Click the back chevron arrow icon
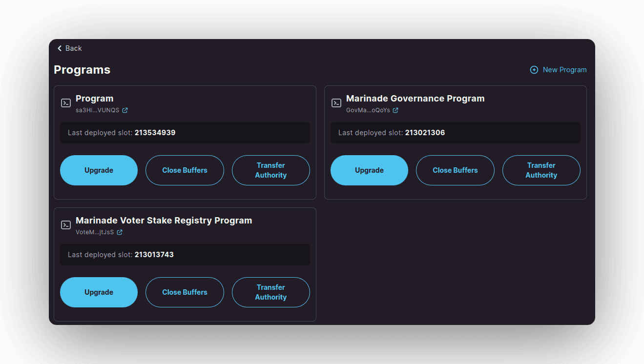The width and height of the screenshot is (644, 364). (x=60, y=48)
